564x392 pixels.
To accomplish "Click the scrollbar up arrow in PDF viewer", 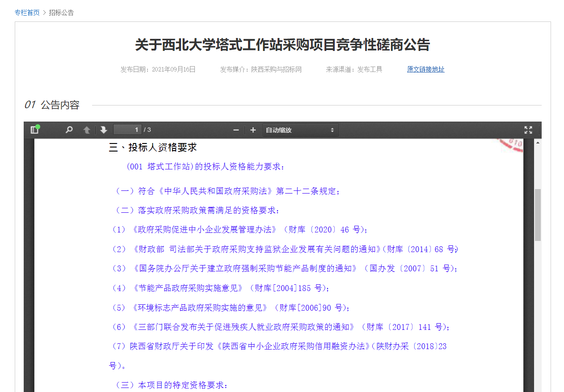I will coord(538,143).
